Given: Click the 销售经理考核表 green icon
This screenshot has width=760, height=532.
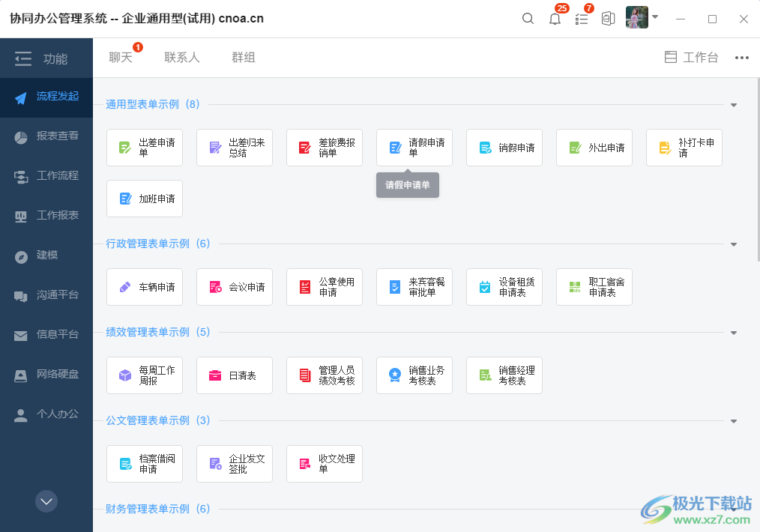Looking at the screenshot, I should pos(485,375).
